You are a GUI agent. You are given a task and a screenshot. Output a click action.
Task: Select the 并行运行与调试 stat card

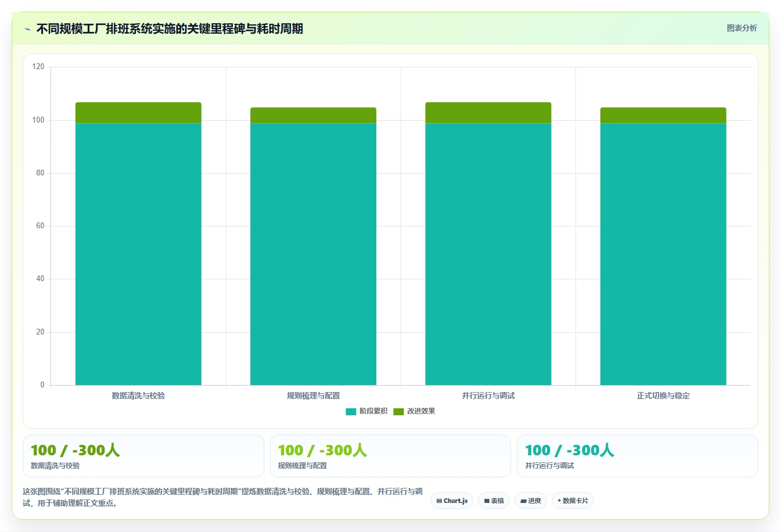point(637,456)
